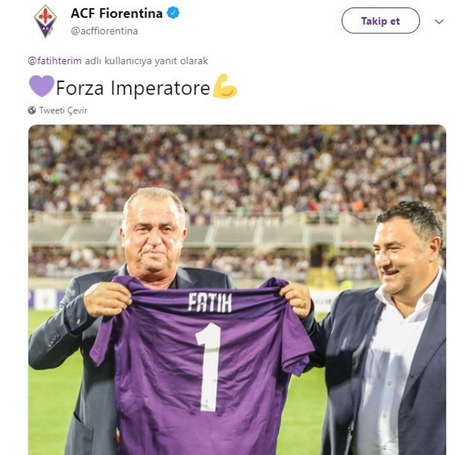The width and height of the screenshot is (476, 455).
Task: Open the @acffiorentina handle link
Action: [104, 31]
